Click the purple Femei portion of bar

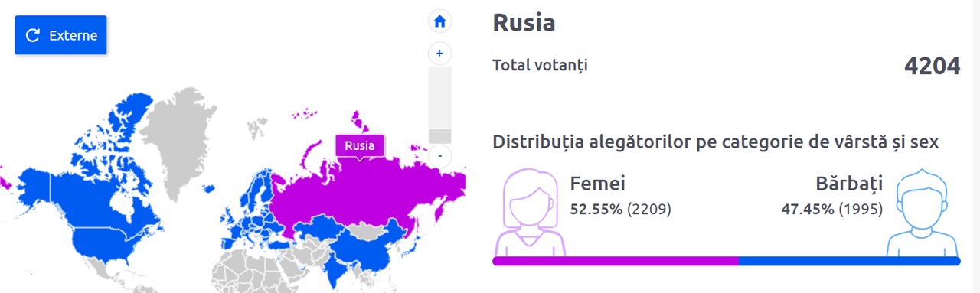pyautogui.click(x=616, y=261)
